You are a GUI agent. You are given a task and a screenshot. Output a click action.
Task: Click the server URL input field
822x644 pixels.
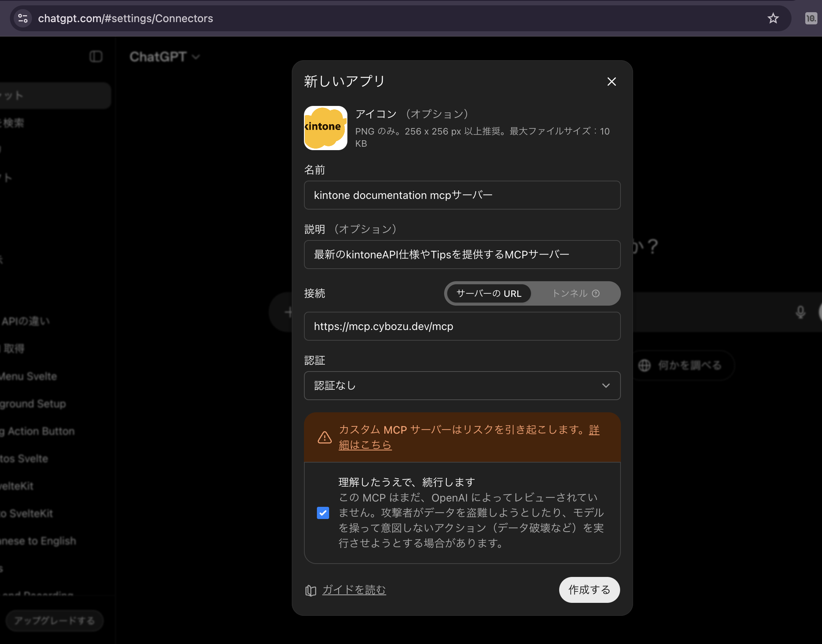tap(462, 326)
